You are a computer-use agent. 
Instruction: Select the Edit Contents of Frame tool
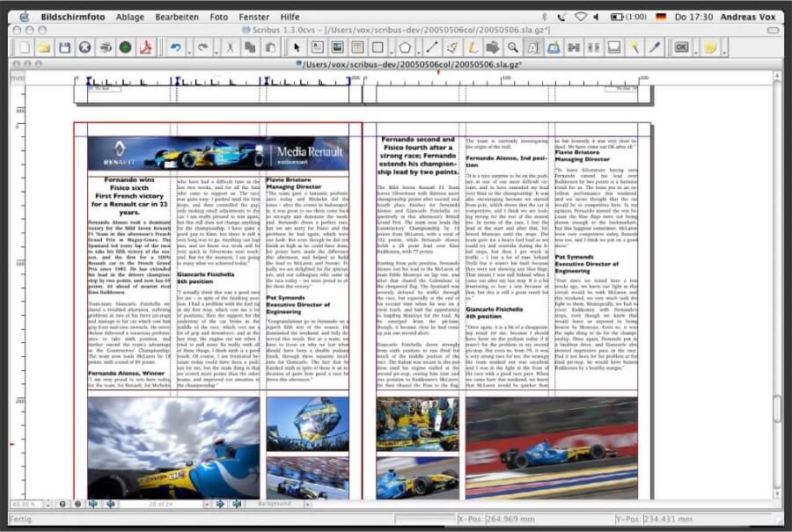(533, 48)
